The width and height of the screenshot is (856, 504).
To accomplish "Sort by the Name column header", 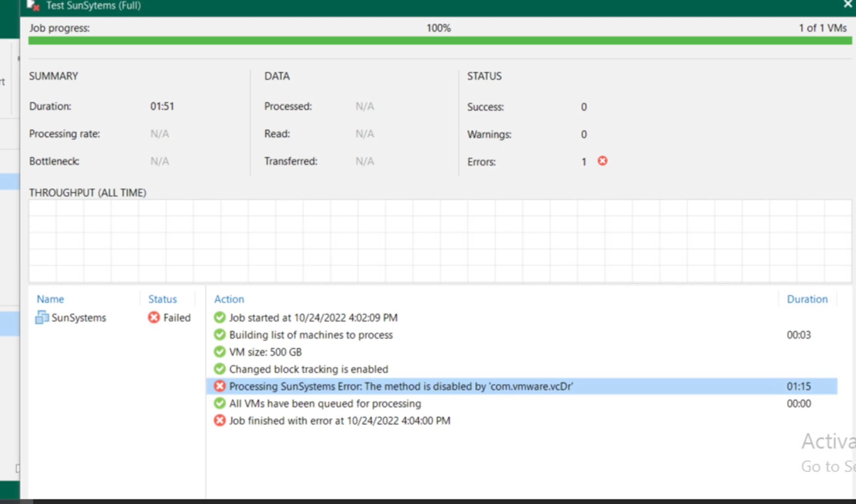I will (x=50, y=299).
